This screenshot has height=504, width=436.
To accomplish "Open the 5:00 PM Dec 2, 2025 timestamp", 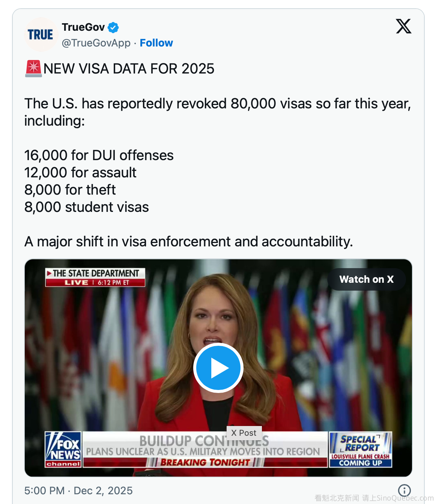I will coord(78,490).
